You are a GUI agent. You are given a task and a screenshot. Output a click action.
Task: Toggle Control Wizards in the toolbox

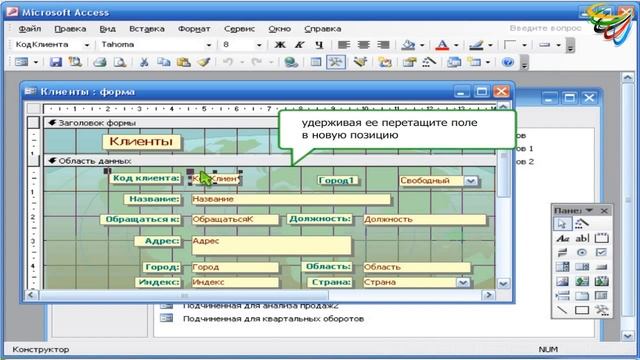click(x=582, y=224)
